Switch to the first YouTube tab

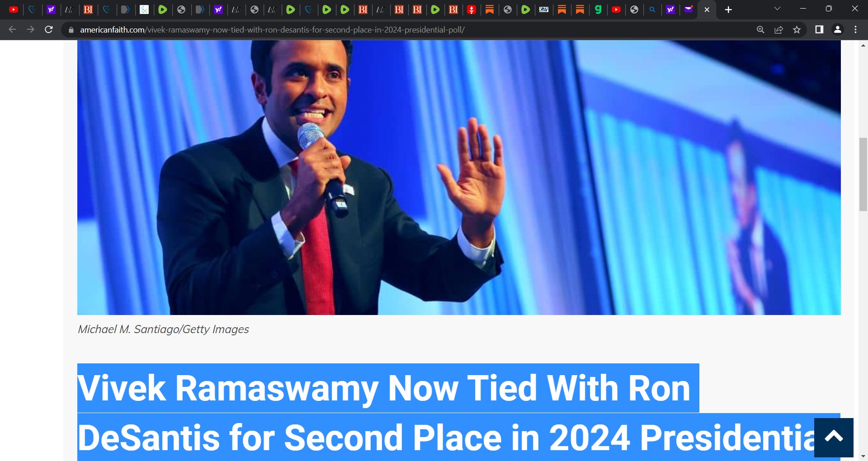(14, 9)
